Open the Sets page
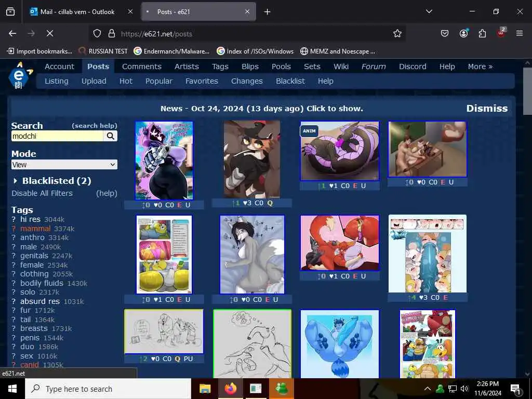 pyautogui.click(x=312, y=66)
